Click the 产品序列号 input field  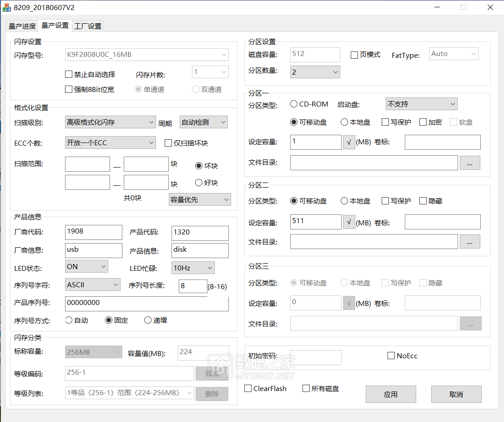(x=146, y=303)
